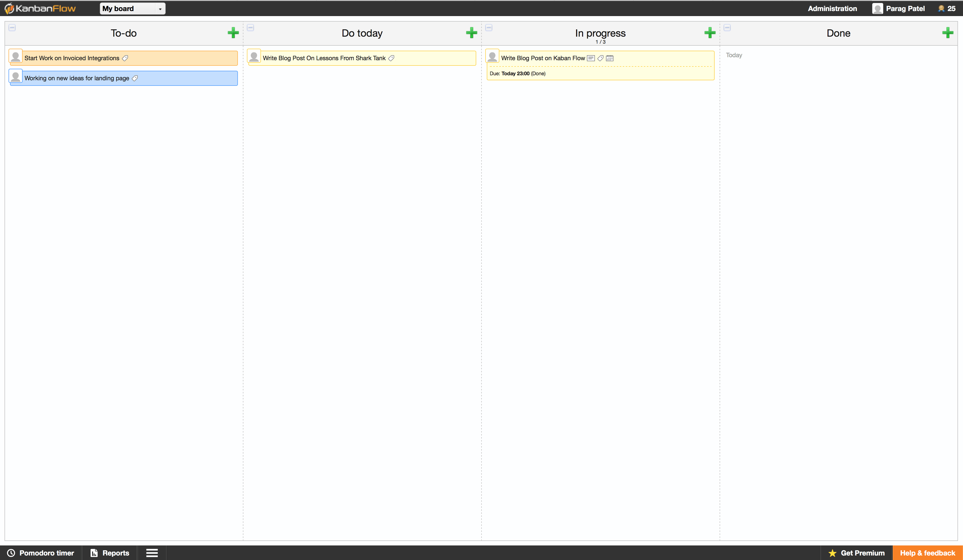Viewport: 963px width, 560px height.
Task: Click avatar on Shark Tank task
Action: point(254,56)
